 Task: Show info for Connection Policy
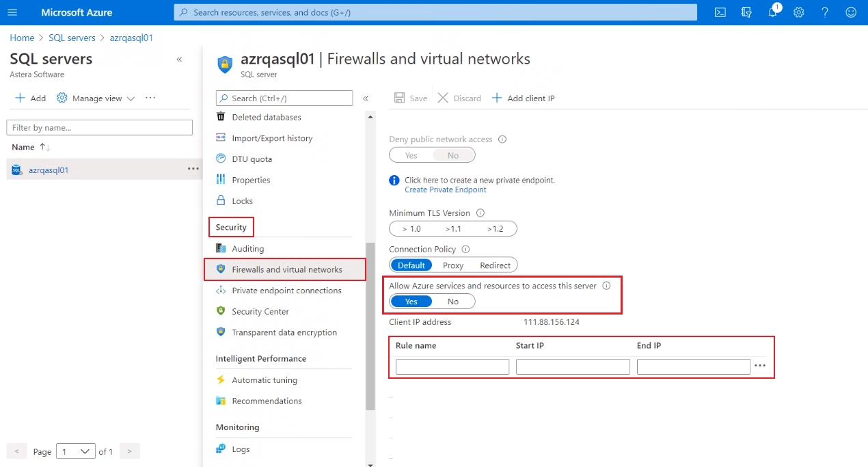(x=466, y=250)
